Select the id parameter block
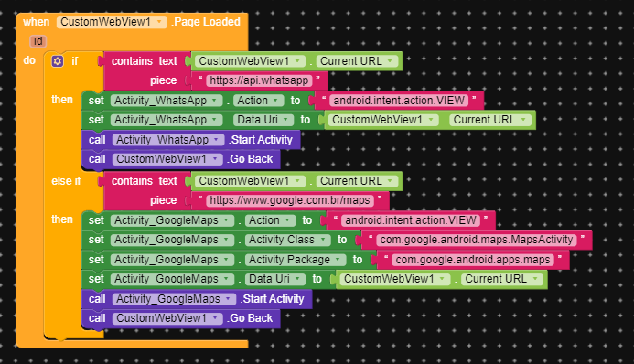The width and height of the screenshot is (634, 364). [38, 41]
